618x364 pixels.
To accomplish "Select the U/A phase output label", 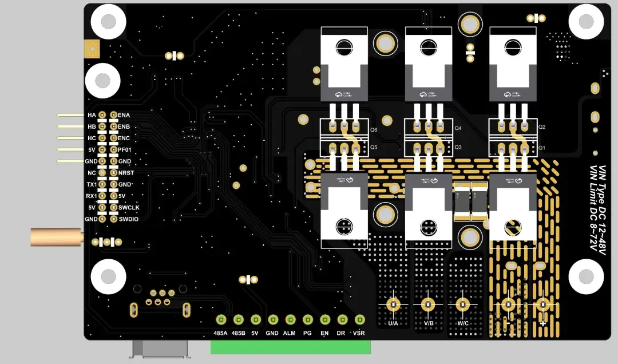I will tap(393, 323).
